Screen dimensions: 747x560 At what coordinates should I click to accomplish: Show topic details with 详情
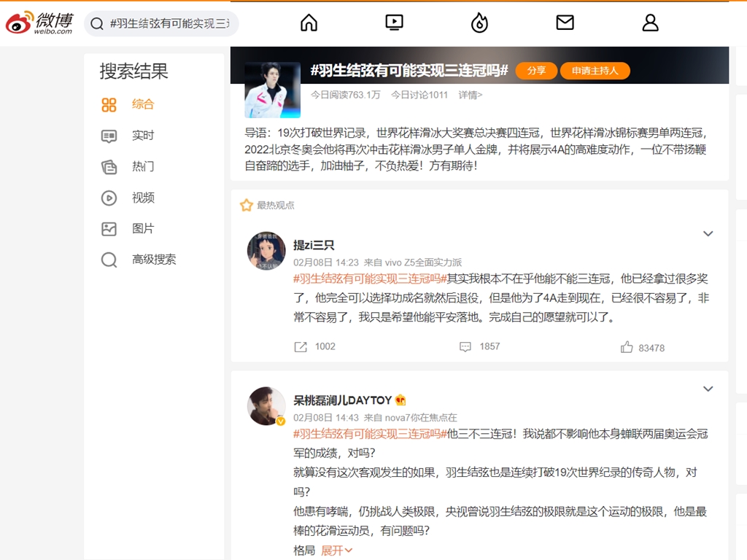tap(470, 95)
